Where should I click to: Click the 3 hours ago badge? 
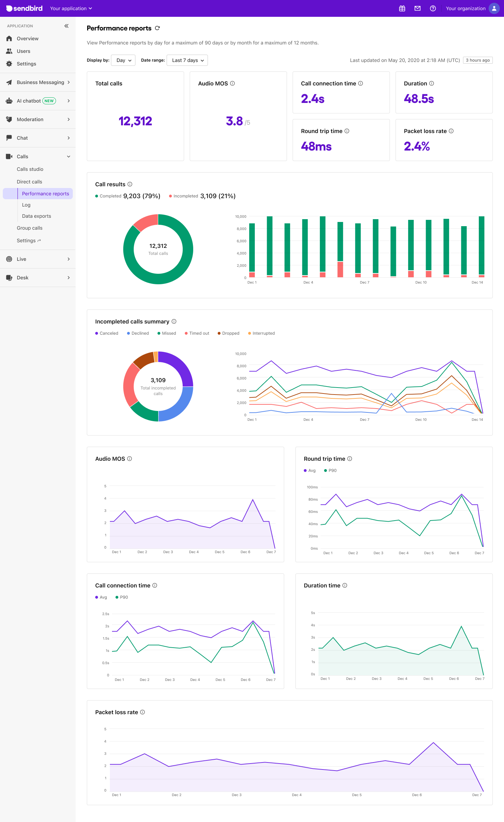(478, 60)
